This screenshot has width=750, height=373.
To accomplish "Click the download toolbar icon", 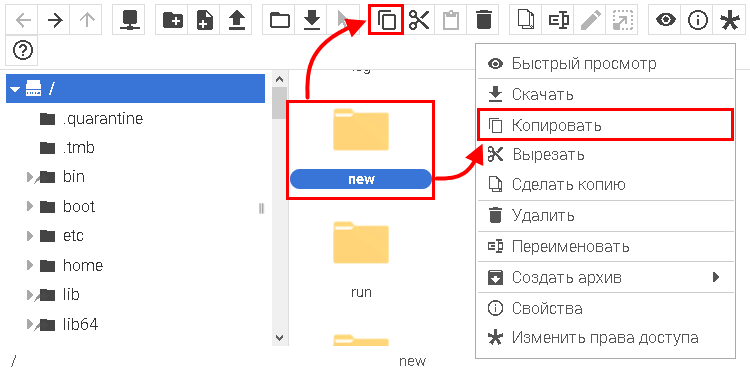I will click(x=311, y=20).
